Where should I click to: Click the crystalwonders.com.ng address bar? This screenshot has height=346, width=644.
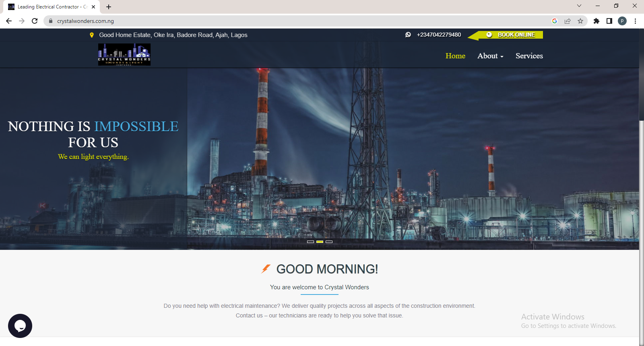click(282, 21)
